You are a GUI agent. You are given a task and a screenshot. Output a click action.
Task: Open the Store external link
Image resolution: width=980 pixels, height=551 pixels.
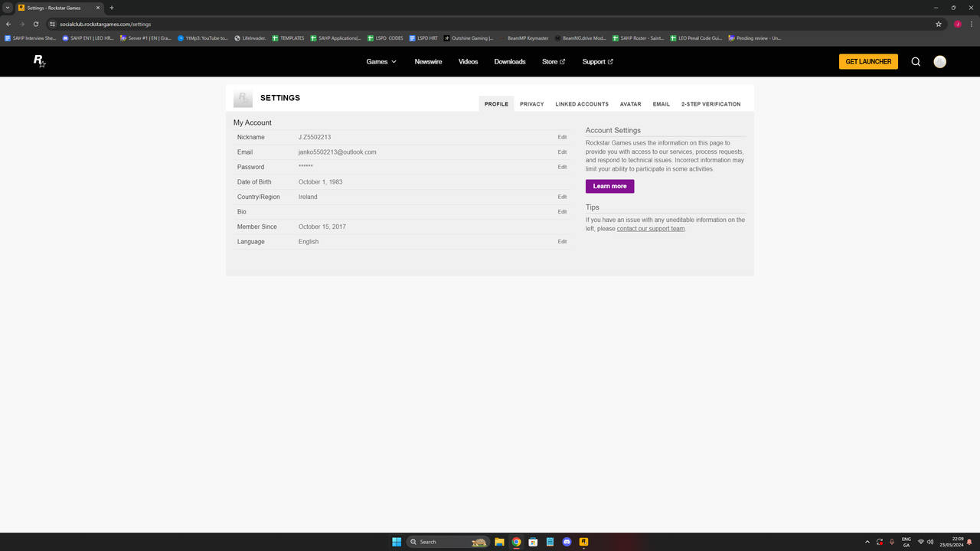pos(554,62)
